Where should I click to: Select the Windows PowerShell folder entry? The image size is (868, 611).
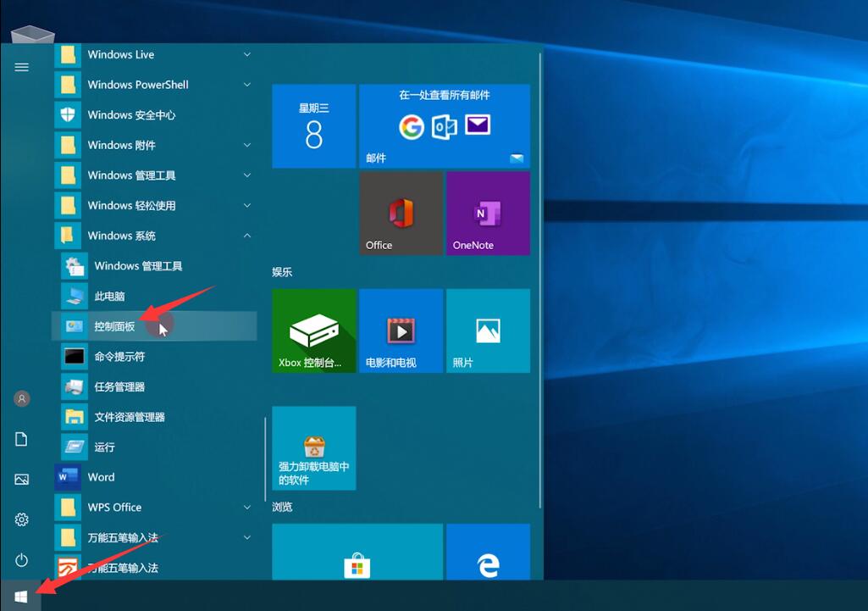pyautogui.click(x=155, y=85)
